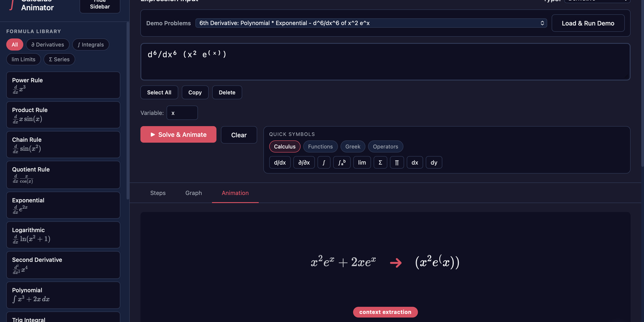Choose the Exponential formula

point(63,205)
